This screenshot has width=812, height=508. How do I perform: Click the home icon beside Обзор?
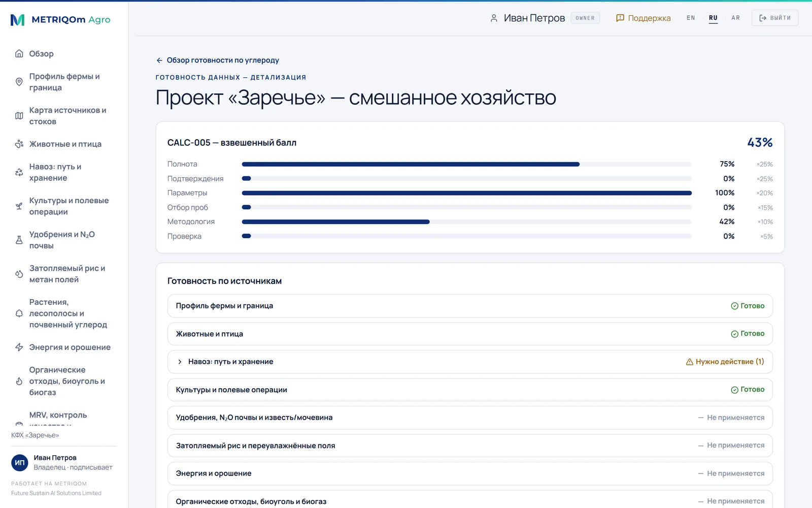coord(19,54)
